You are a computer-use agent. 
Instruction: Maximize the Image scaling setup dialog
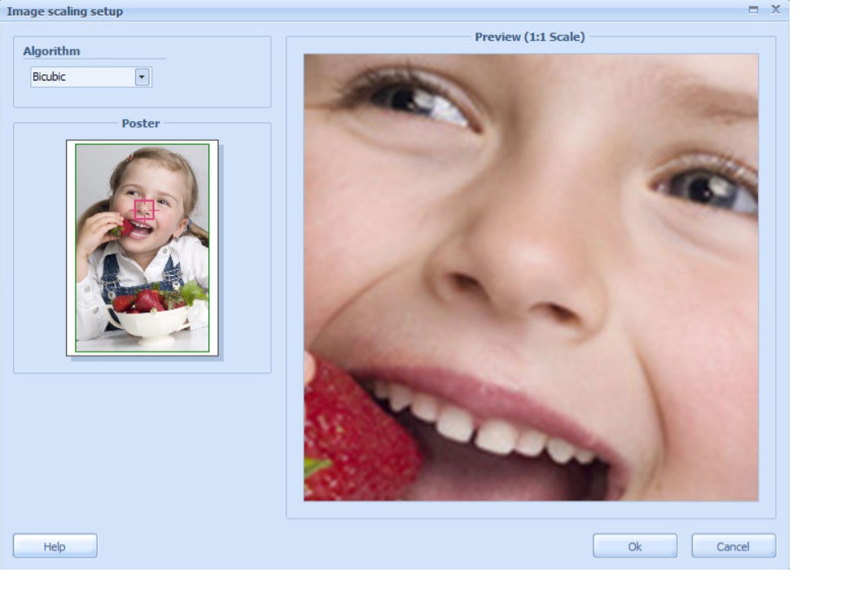753,10
